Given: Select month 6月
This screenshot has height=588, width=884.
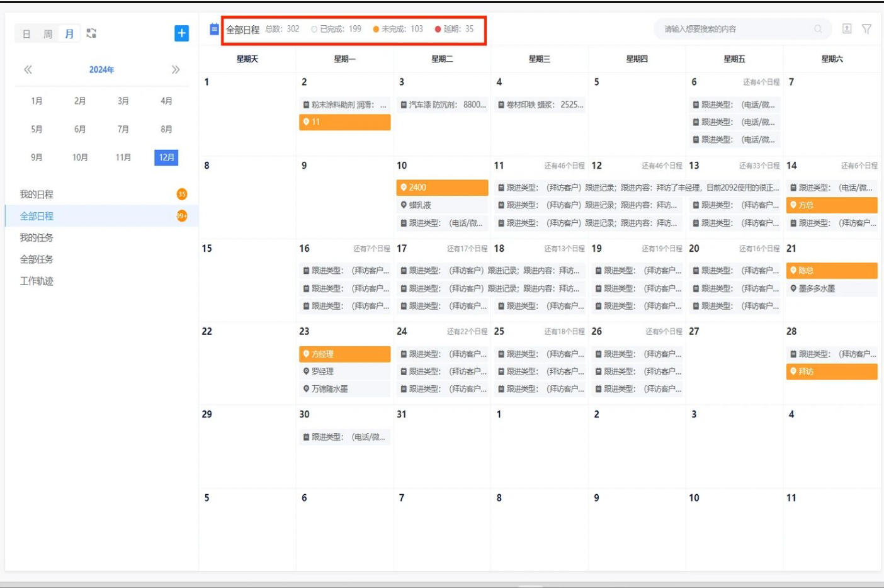Looking at the screenshot, I should tap(80, 129).
